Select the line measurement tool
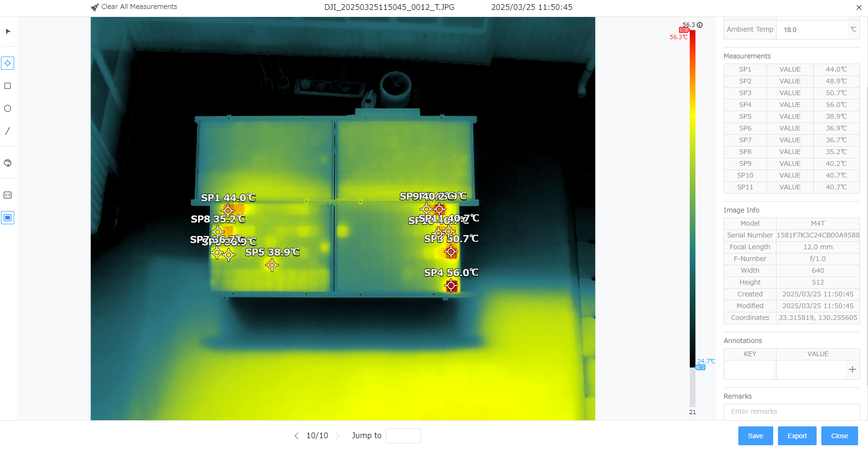The height and width of the screenshot is (449, 868). point(8,131)
